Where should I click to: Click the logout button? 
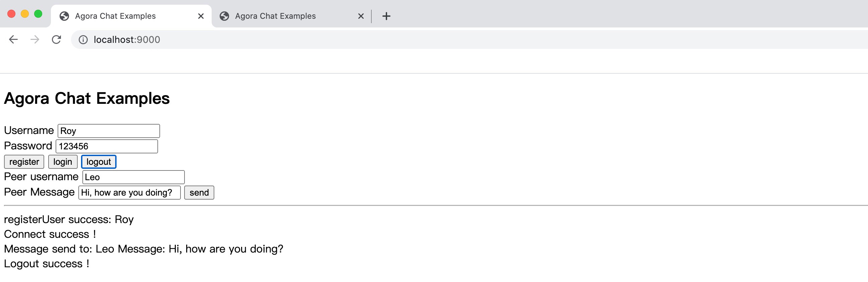coord(99,162)
